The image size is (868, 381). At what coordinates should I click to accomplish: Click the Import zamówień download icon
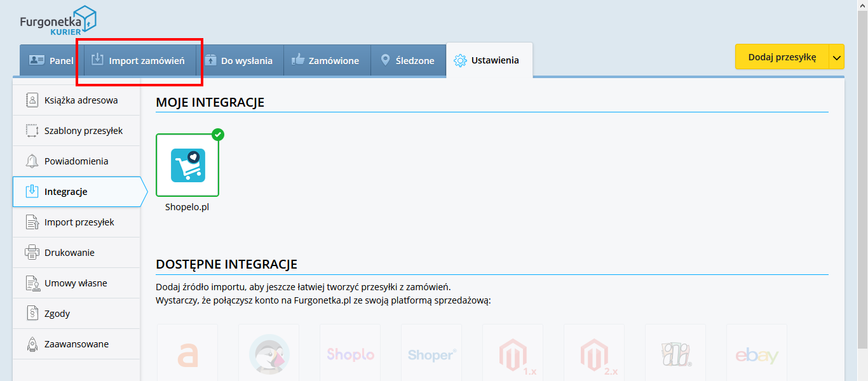97,60
